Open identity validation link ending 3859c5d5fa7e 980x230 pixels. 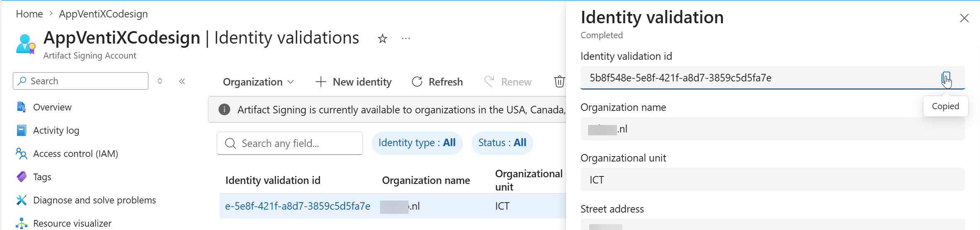pos(298,206)
